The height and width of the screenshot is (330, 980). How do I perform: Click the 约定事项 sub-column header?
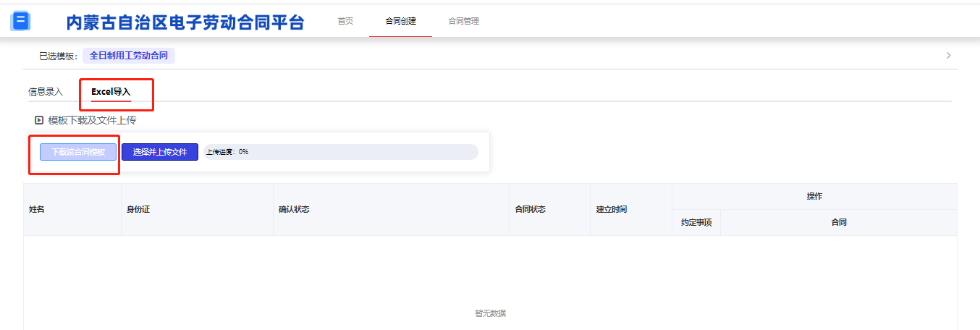pyautogui.click(x=696, y=223)
